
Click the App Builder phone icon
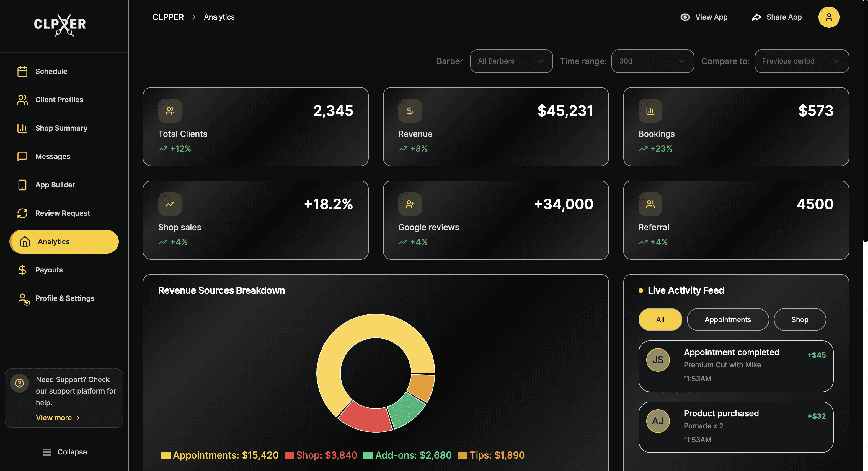(22, 185)
